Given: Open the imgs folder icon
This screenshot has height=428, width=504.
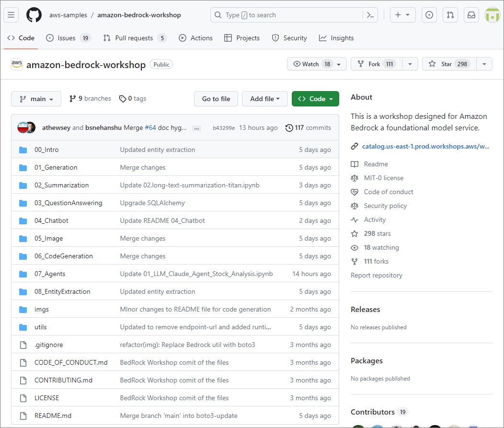Looking at the screenshot, I should click(23, 309).
